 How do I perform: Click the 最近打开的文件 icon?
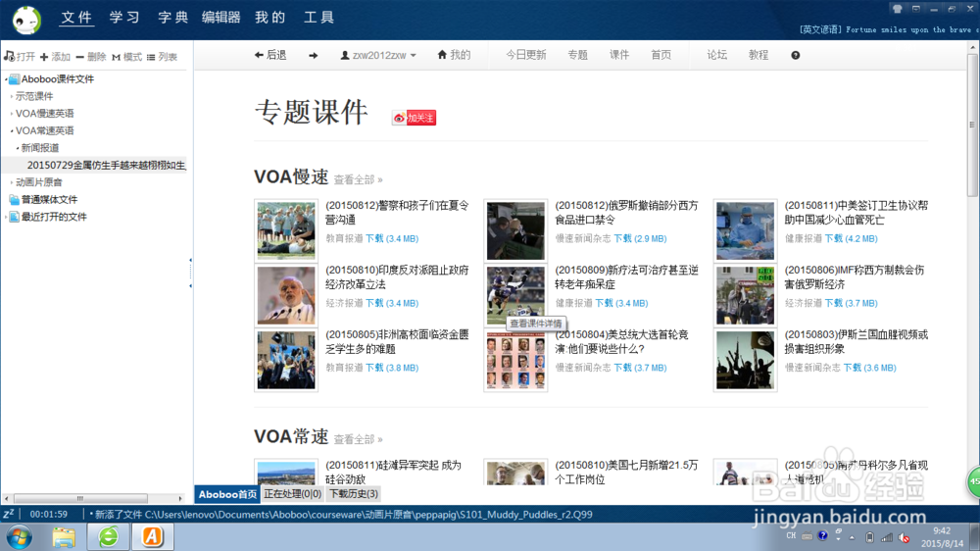pos(14,217)
